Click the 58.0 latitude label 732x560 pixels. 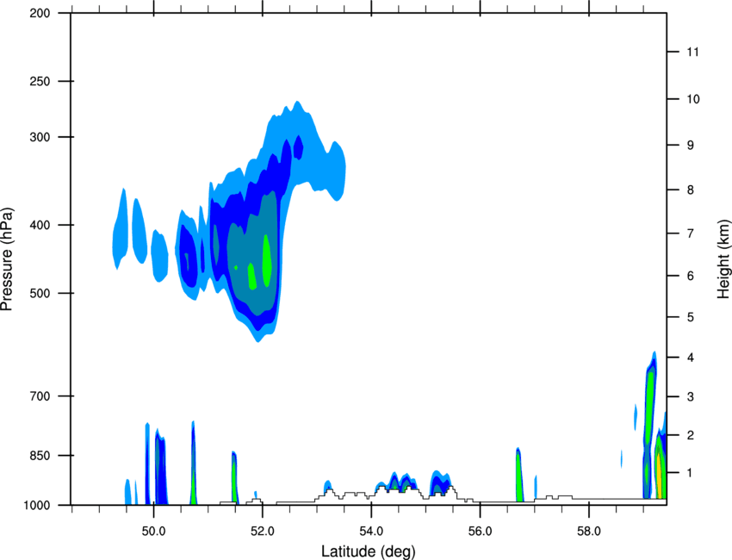point(589,532)
